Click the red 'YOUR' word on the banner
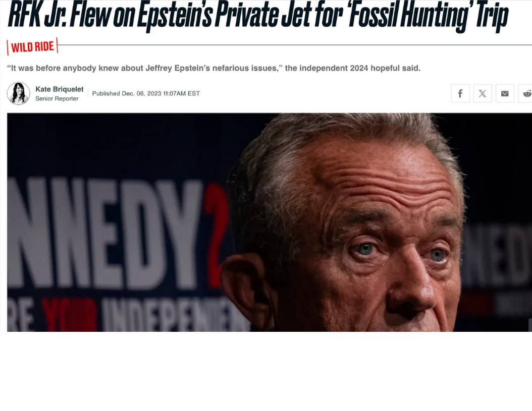Image resolution: width=532 pixels, height=411 pixels. click(69, 315)
